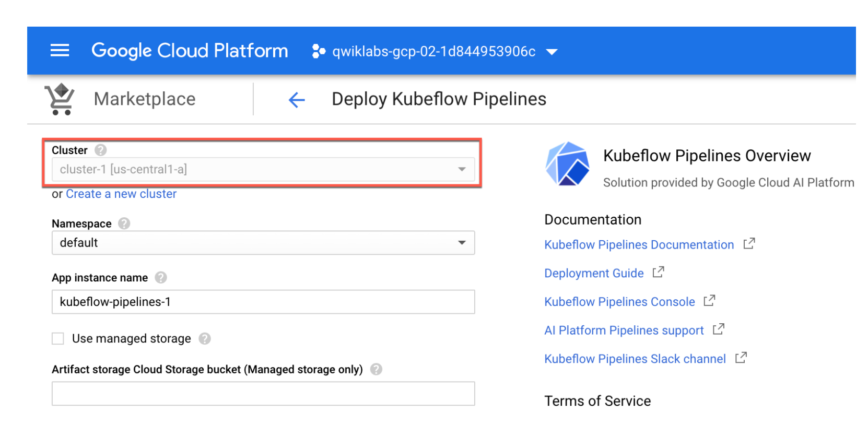
Task: Click external-link icon beside Kubeflow Pipelines Documentation
Action: click(749, 243)
